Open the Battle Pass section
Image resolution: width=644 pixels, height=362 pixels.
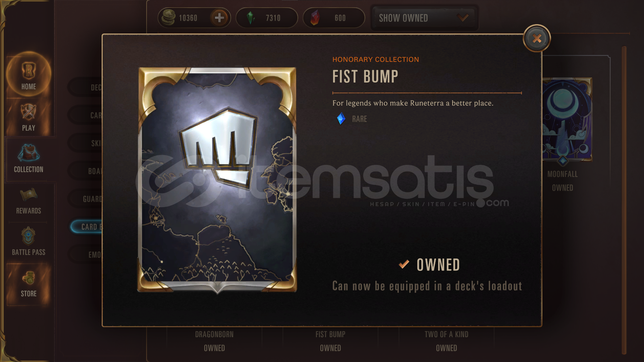click(29, 241)
